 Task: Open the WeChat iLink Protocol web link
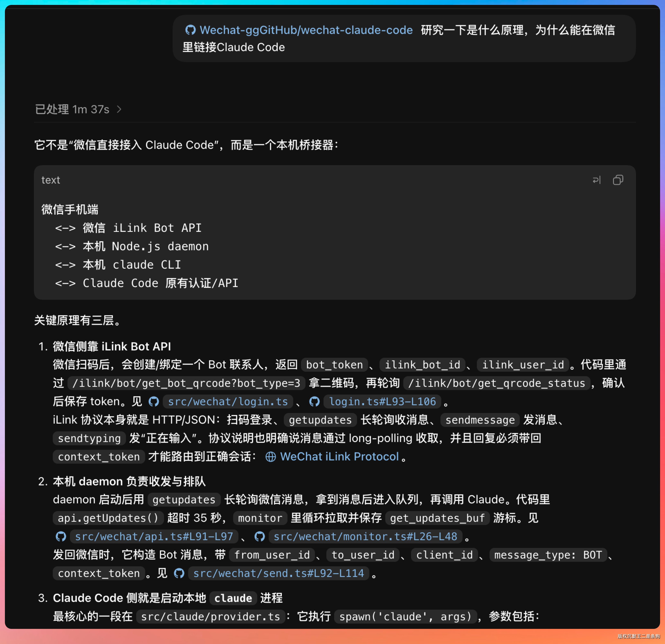point(332,457)
